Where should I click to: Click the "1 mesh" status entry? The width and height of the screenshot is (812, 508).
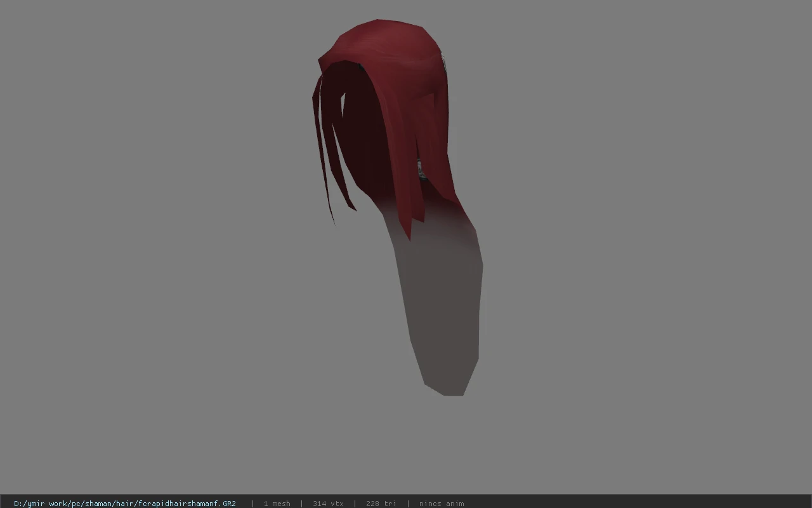pos(277,504)
